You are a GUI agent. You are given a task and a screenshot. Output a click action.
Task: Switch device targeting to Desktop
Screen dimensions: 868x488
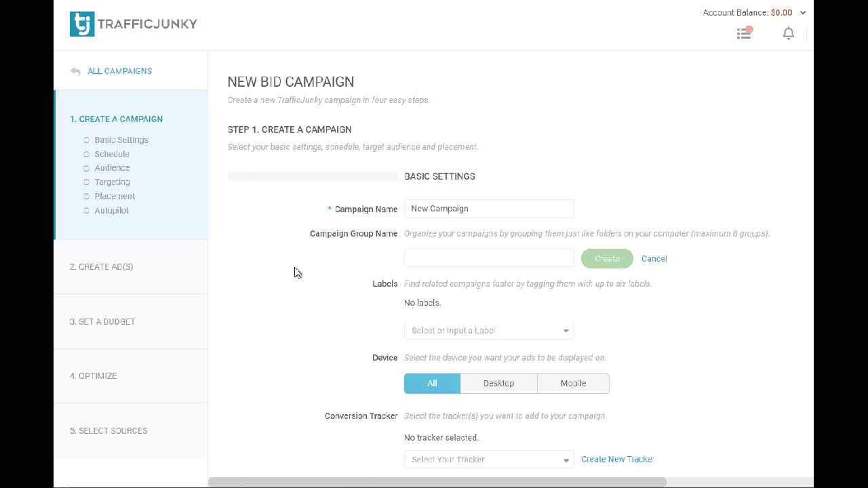click(x=498, y=384)
